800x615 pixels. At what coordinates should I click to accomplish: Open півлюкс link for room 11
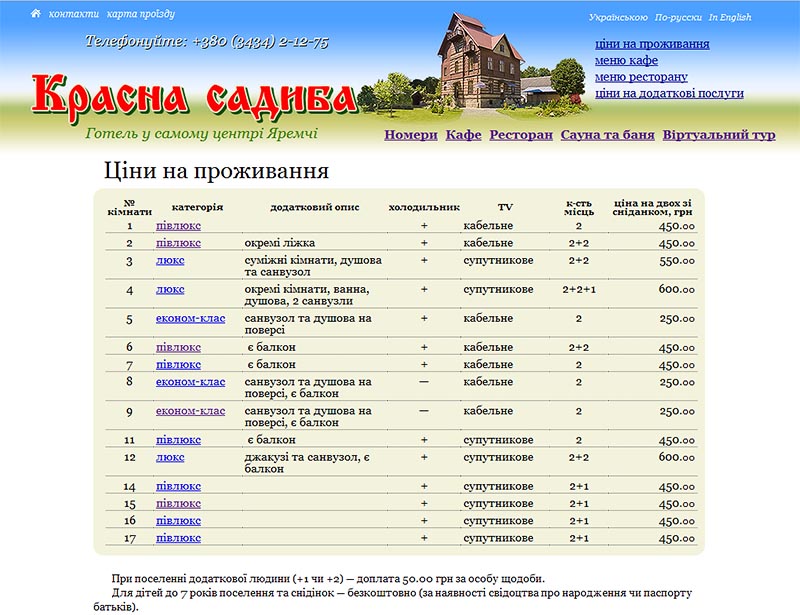pos(178,440)
